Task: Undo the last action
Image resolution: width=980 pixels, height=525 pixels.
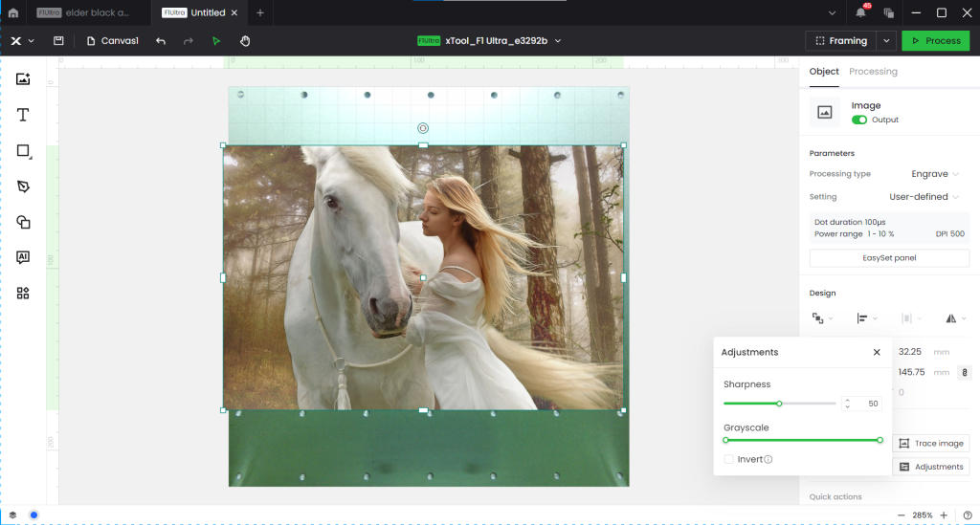Action: [161, 40]
